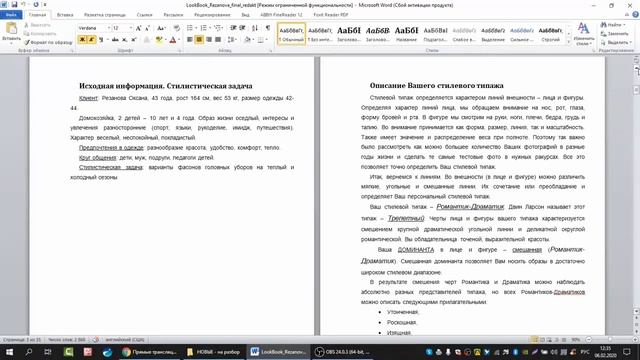
Task: Open Найти search in editing group
Action: pos(613,25)
